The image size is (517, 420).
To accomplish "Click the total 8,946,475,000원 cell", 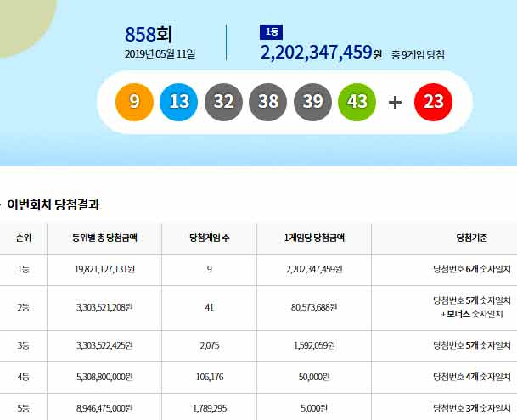I will point(104,408).
